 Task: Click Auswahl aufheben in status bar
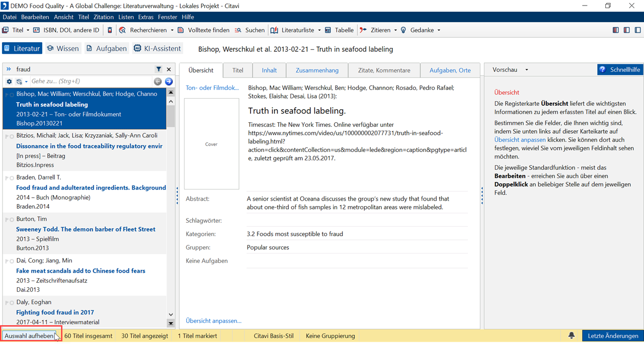pos(29,335)
